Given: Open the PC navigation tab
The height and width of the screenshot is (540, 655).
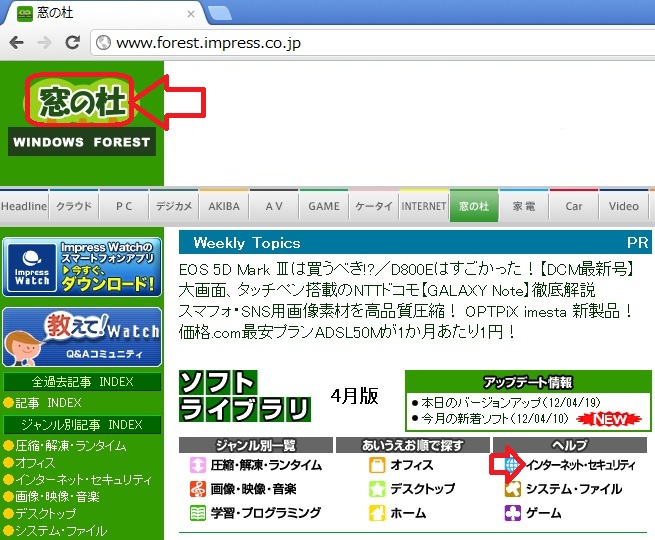Looking at the screenshot, I should [x=124, y=206].
